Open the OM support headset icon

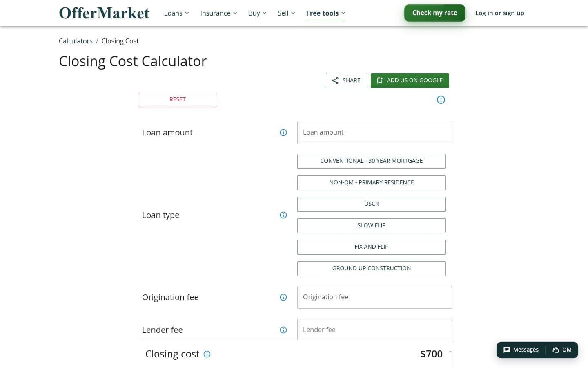562,350
